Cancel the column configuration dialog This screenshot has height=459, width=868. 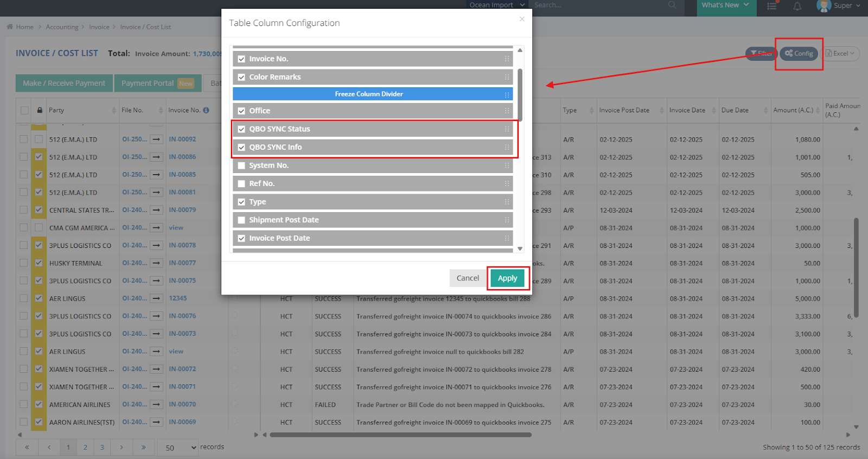pos(467,278)
